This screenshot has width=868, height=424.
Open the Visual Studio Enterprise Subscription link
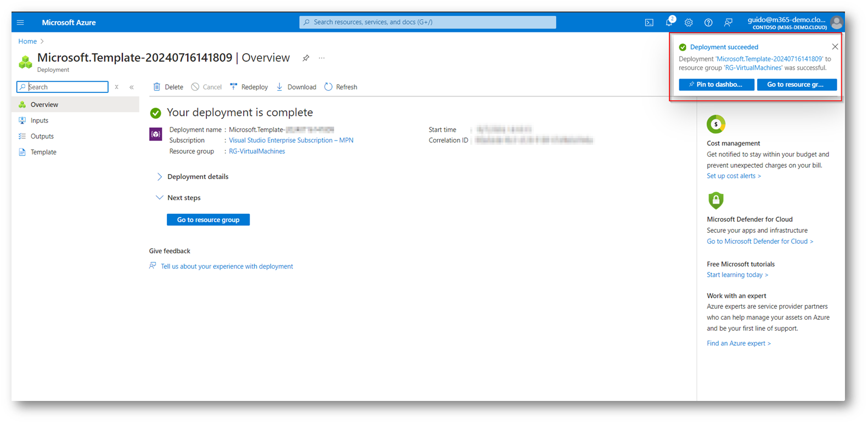(x=291, y=141)
